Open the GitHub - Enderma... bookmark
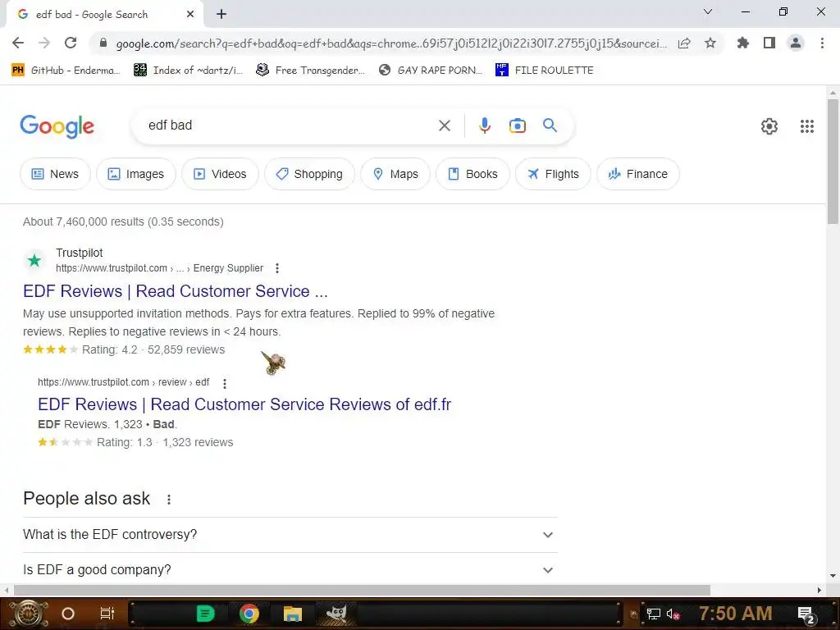 pyautogui.click(x=66, y=71)
